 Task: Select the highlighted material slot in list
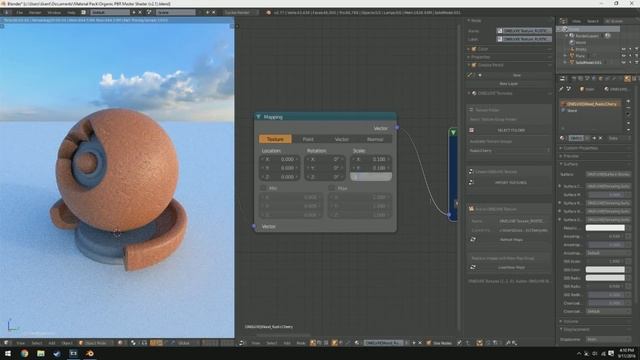[x=591, y=104]
